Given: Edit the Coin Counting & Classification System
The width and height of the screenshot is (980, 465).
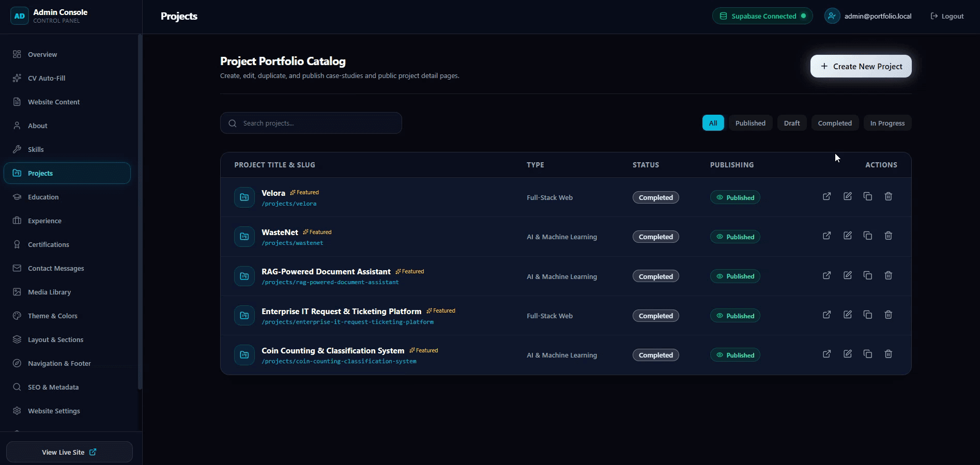Looking at the screenshot, I should pos(847,354).
